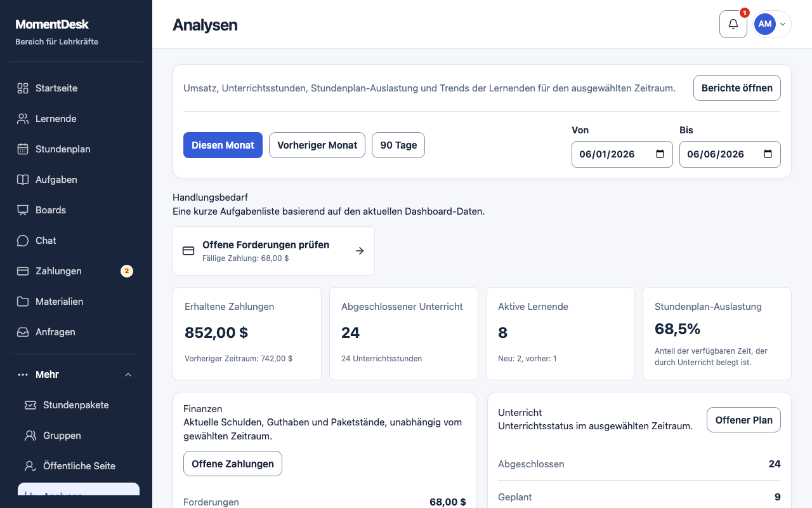Screen dimensions: 812x508
Task: Click the Von date field
Action: [622, 154]
